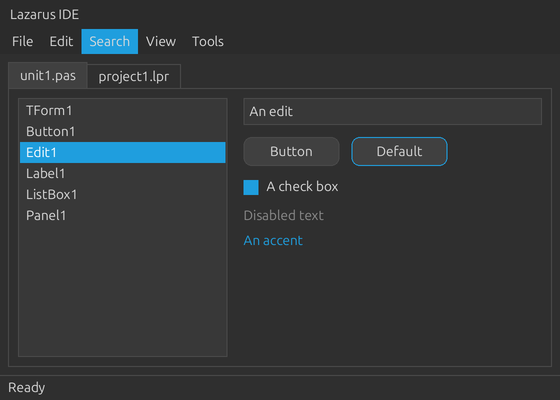This screenshot has width=560, height=400.
Task: Select ListBox1 in the list
Action: pyautogui.click(x=122, y=195)
